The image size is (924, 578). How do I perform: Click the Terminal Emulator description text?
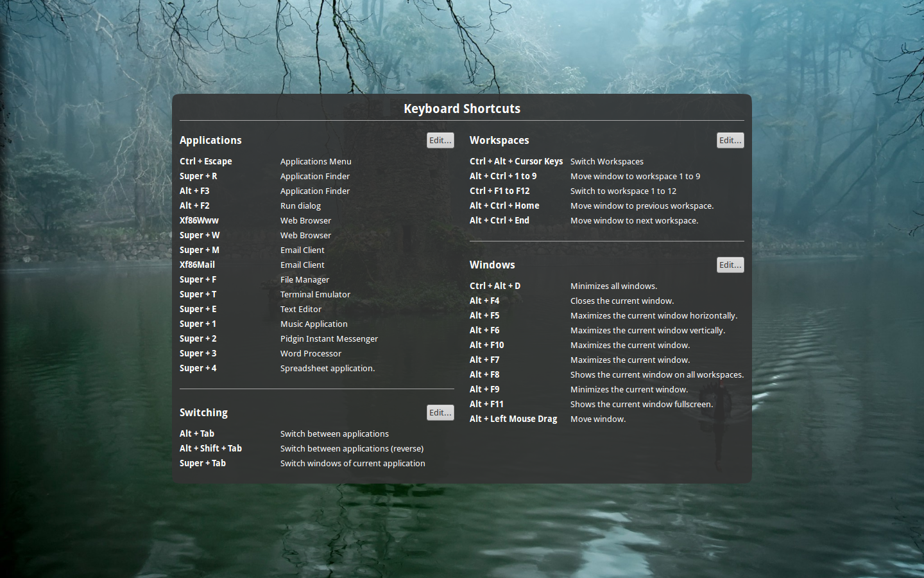315,294
